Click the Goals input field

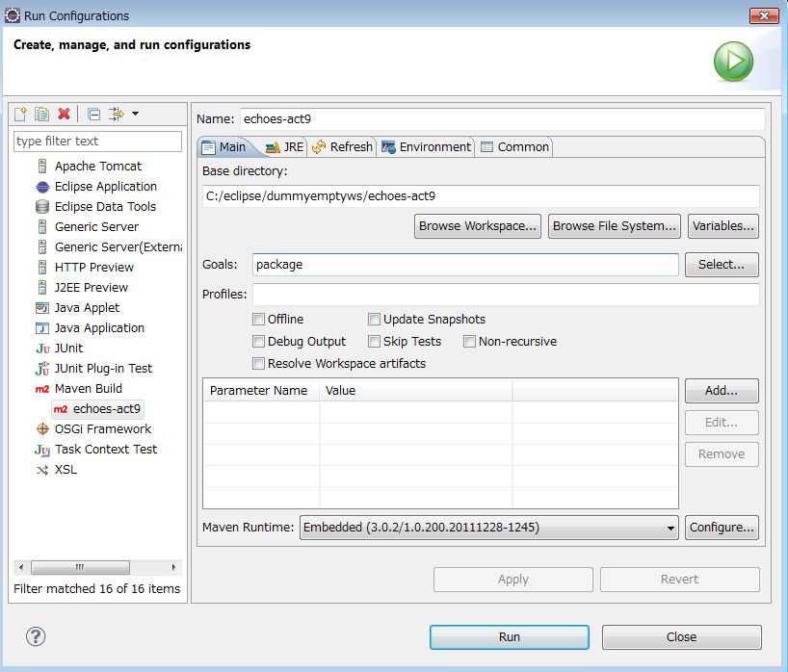(x=465, y=265)
